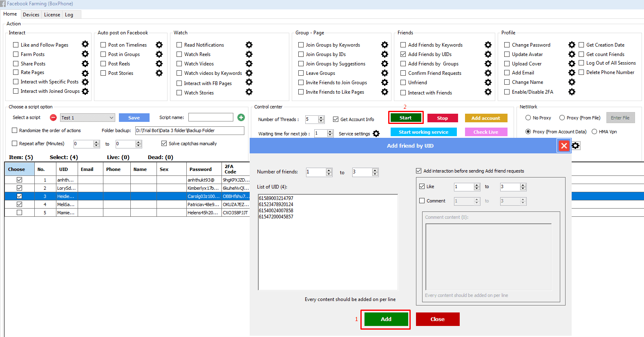The height and width of the screenshot is (337, 644).
Task: Switch to the Home tab
Action: point(10,14)
